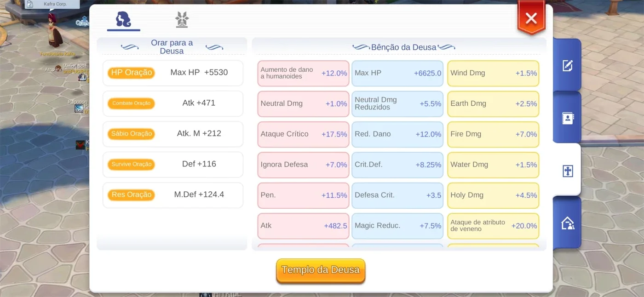This screenshot has width=644, height=297.
Task: Switch to the temple statue tab icon
Action: tap(182, 19)
